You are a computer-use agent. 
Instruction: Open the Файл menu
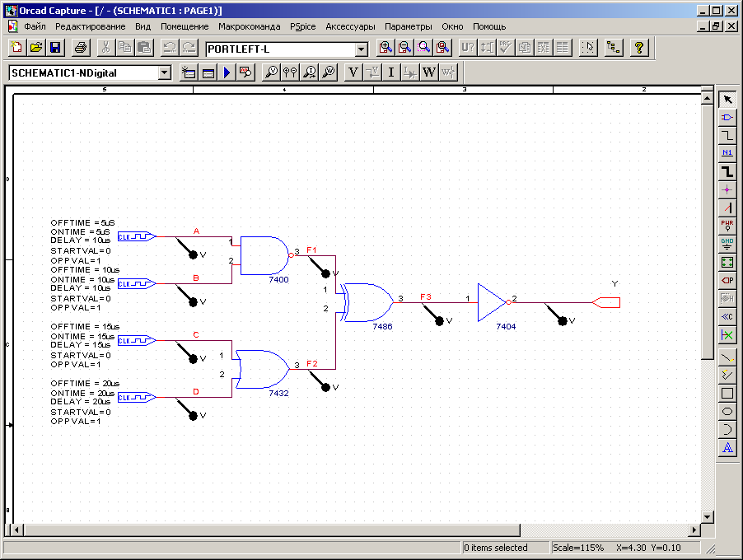click(35, 26)
